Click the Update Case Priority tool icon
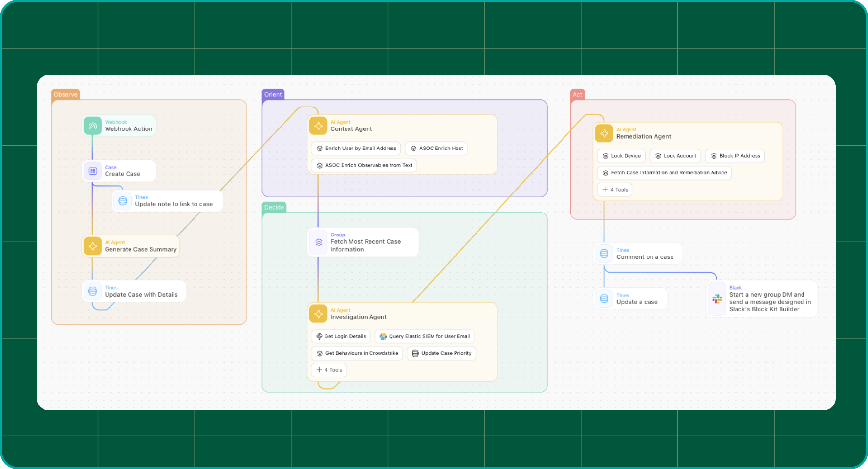This screenshot has width=868, height=469. (x=415, y=353)
